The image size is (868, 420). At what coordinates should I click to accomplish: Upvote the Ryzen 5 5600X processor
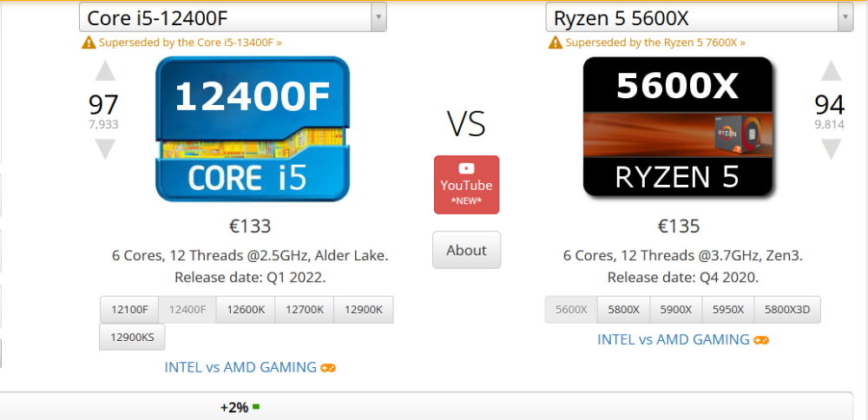pos(831,72)
